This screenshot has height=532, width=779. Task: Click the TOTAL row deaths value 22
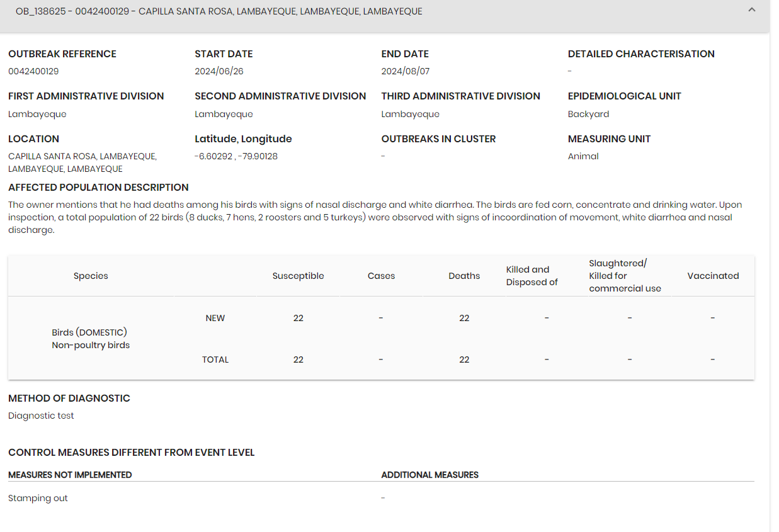tap(464, 359)
